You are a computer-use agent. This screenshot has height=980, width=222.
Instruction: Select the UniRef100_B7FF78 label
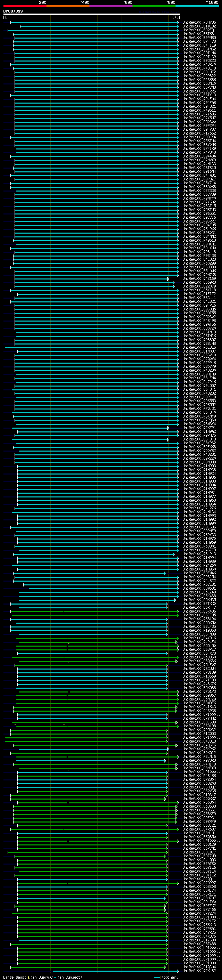click(x=199, y=41)
